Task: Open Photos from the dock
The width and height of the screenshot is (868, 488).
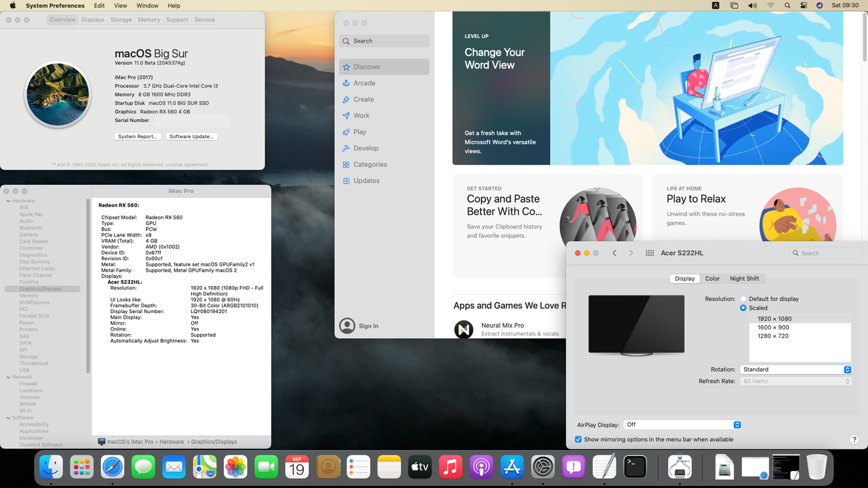Action: click(235, 466)
